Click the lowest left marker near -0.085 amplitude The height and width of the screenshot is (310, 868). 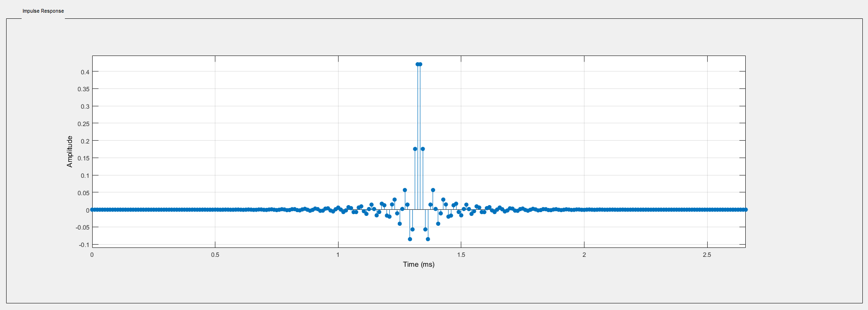410,239
